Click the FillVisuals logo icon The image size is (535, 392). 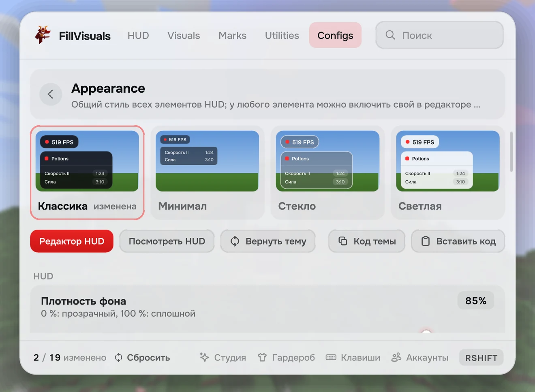tap(43, 35)
